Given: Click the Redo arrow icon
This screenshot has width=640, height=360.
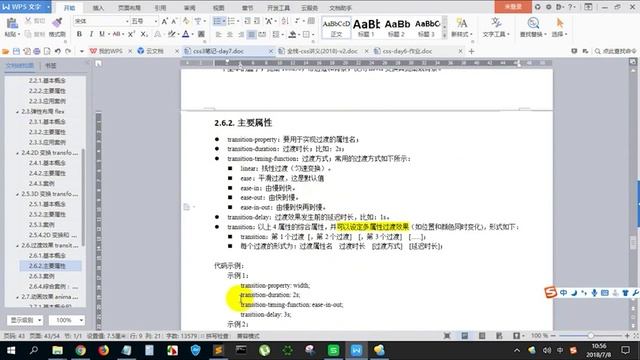Looking at the screenshot, I should (x=68, y=51).
